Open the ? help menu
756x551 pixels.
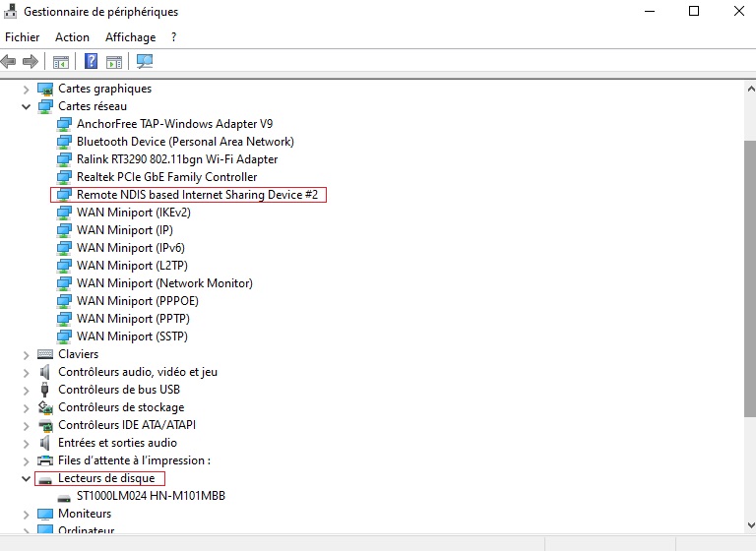(173, 37)
